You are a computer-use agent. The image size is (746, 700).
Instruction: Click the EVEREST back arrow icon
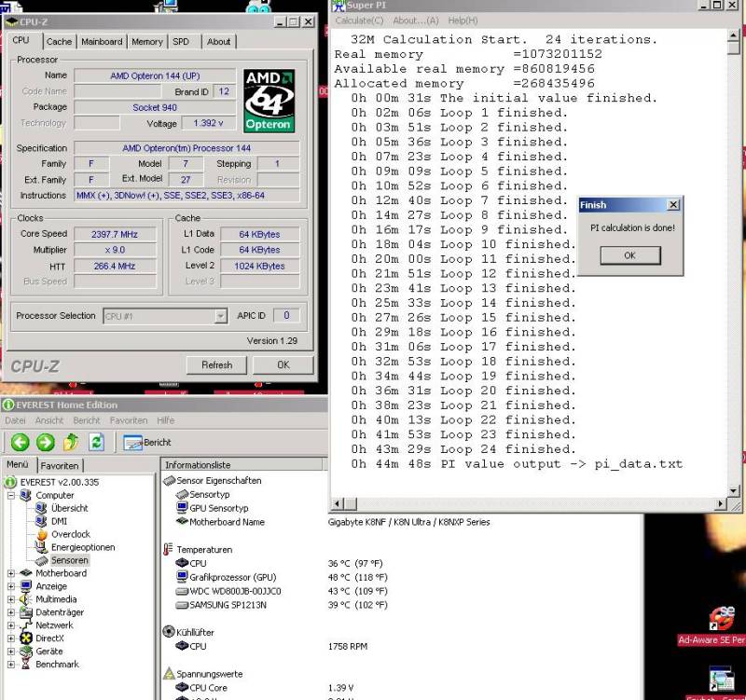point(20,442)
